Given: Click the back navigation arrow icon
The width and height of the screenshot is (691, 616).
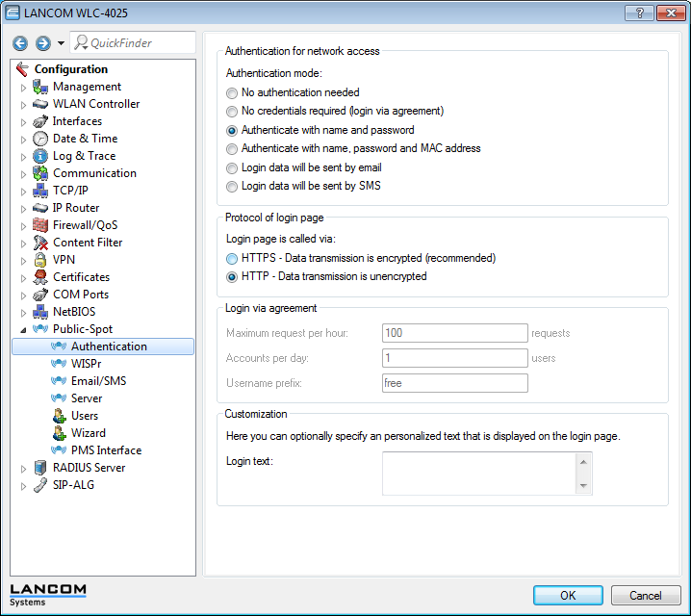Looking at the screenshot, I should tap(21, 43).
